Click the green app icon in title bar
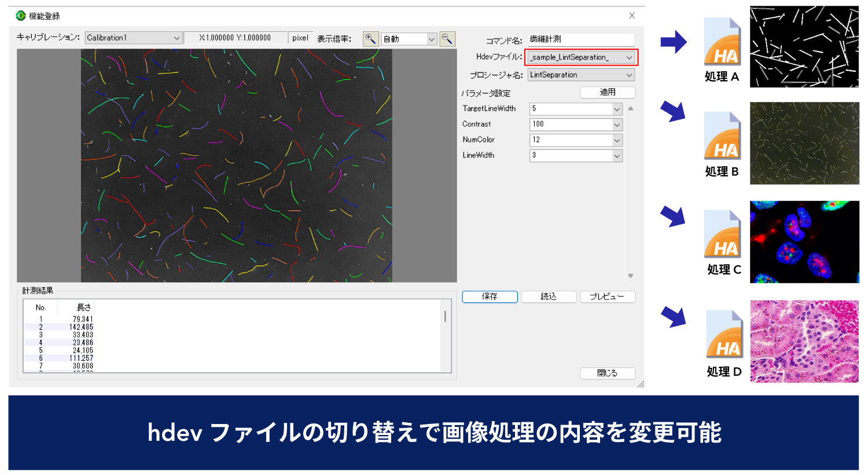 tap(21, 16)
